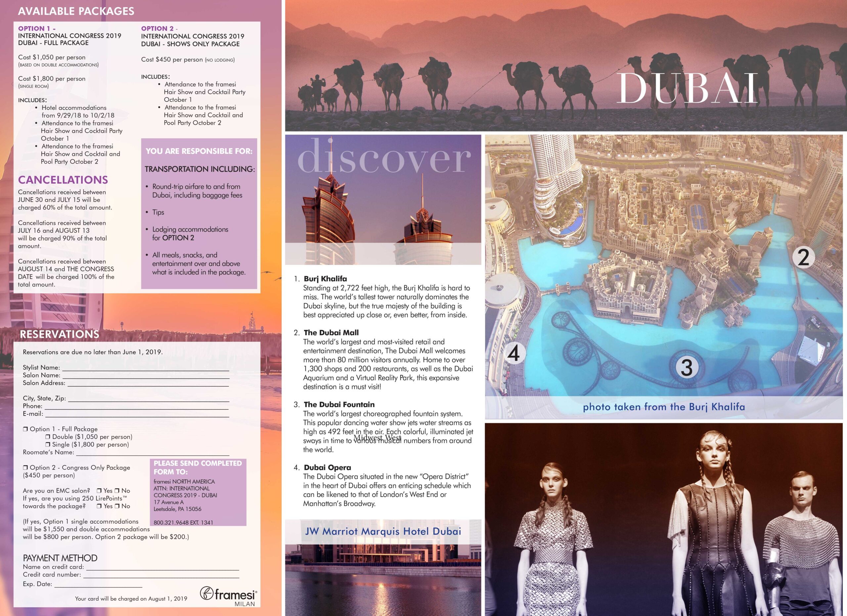Click the Dubai Opera heading
The image size is (847, 616).
pyautogui.click(x=327, y=467)
